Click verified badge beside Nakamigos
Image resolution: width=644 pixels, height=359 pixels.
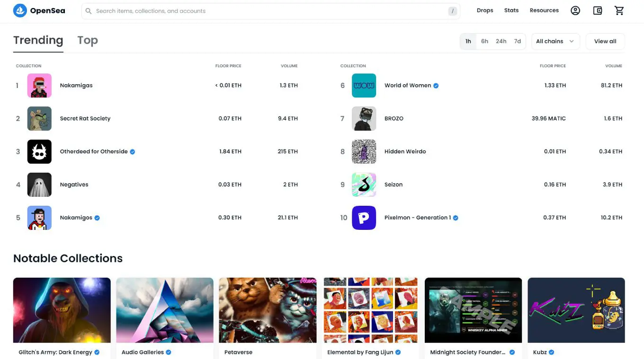97,218
